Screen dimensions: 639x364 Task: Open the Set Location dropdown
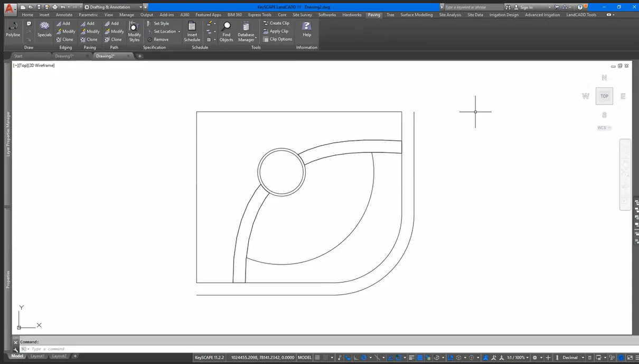tap(180, 31)
